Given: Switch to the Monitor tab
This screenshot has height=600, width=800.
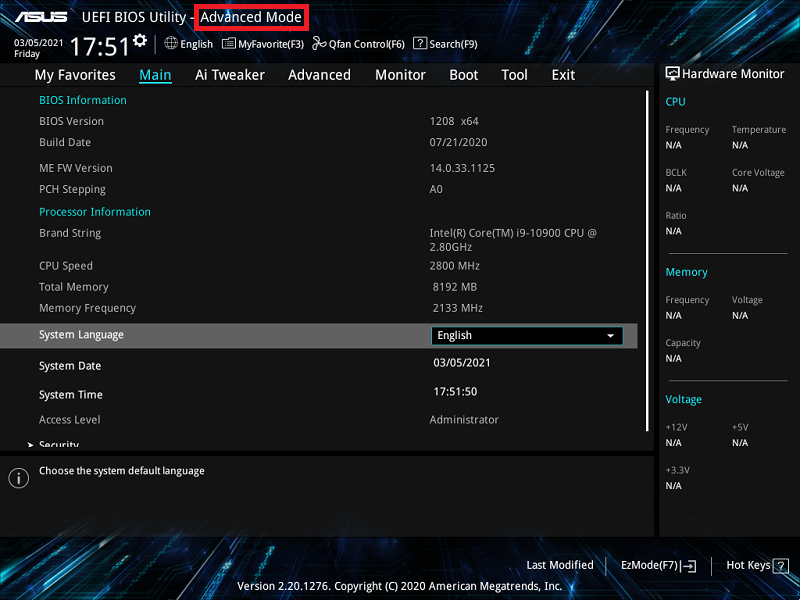Looking at the screenshot, I should (400, 75).
